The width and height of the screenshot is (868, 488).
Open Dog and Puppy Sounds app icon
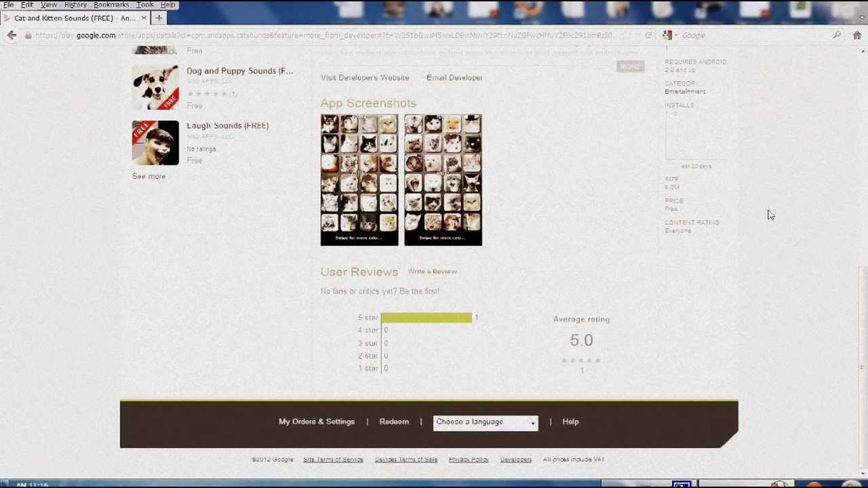pyautogui.click(x=156, y=87)
